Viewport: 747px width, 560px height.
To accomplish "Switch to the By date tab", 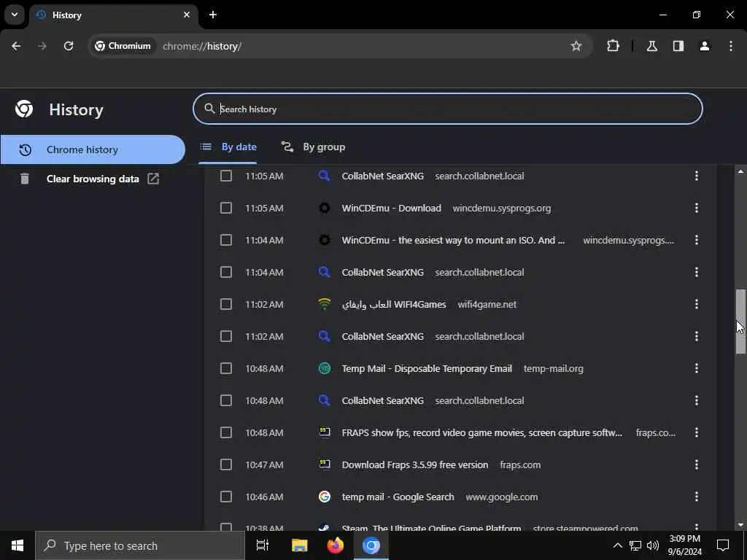I will click(x=228, y=147).
